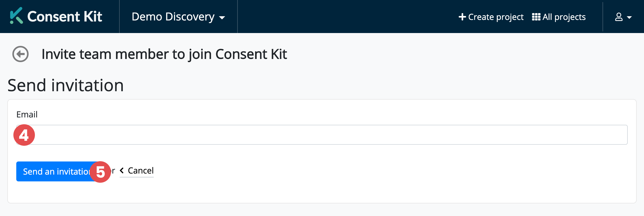Screen dimensions: 644x216
Task: Go back using the circled arrow icon
Action: coord(20,54)
